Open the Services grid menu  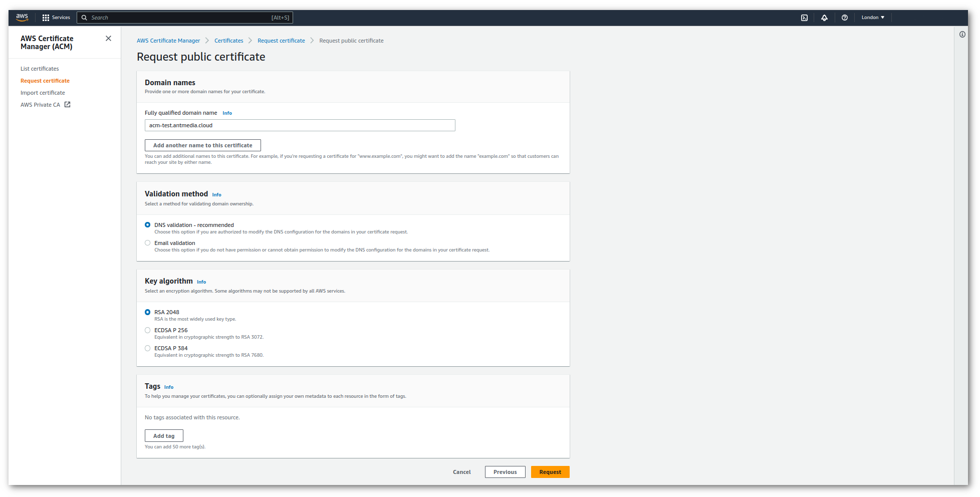click(46, 18)
